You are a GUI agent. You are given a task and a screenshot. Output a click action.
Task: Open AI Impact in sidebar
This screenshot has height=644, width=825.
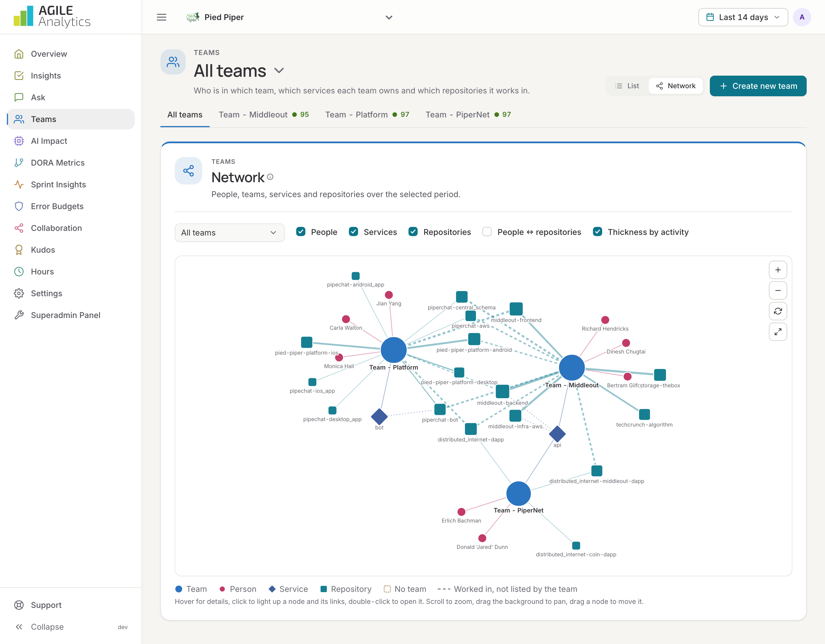point(71,141)
